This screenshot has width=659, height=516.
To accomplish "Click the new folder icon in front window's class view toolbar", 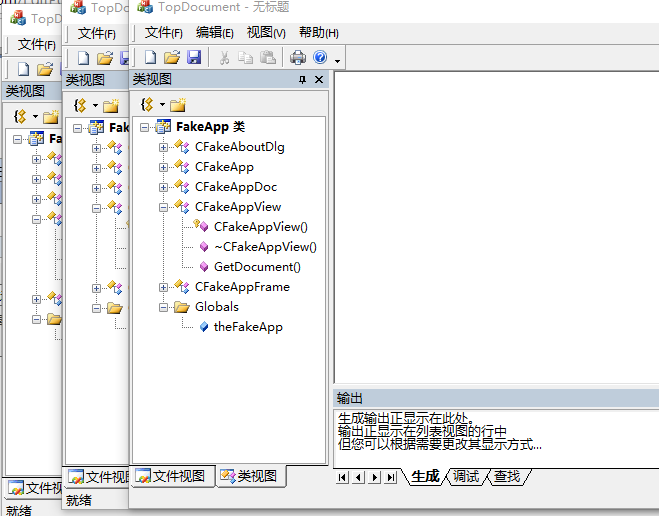I will 177,105.
